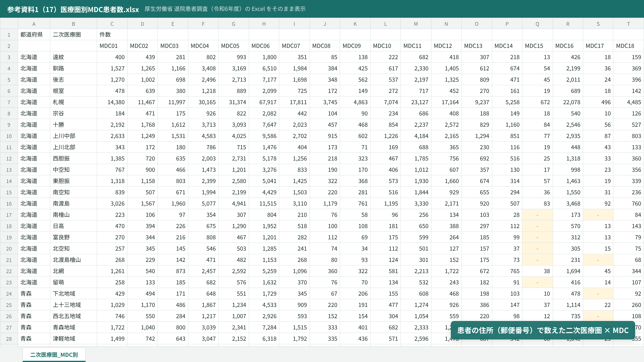644x362 pixels.
Task: Select the 北海道 cell in row 3
Action: coord(34,57)
